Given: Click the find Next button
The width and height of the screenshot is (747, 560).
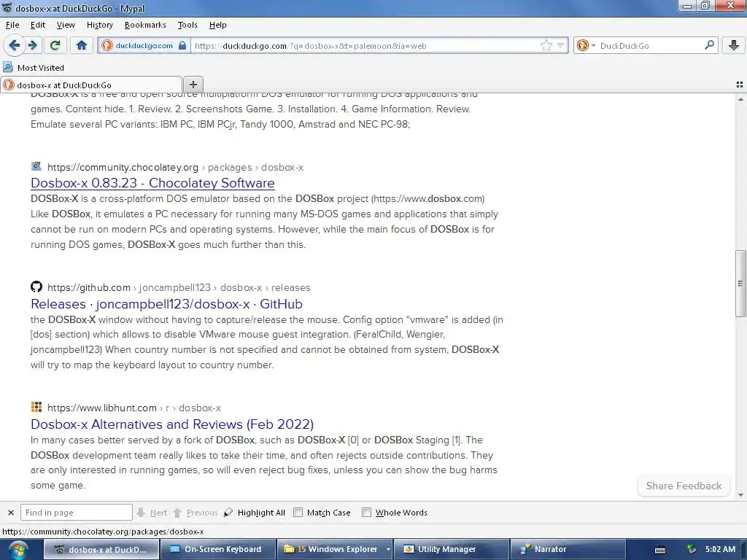Looking at the screenshot, I should [x=152, y=513].
